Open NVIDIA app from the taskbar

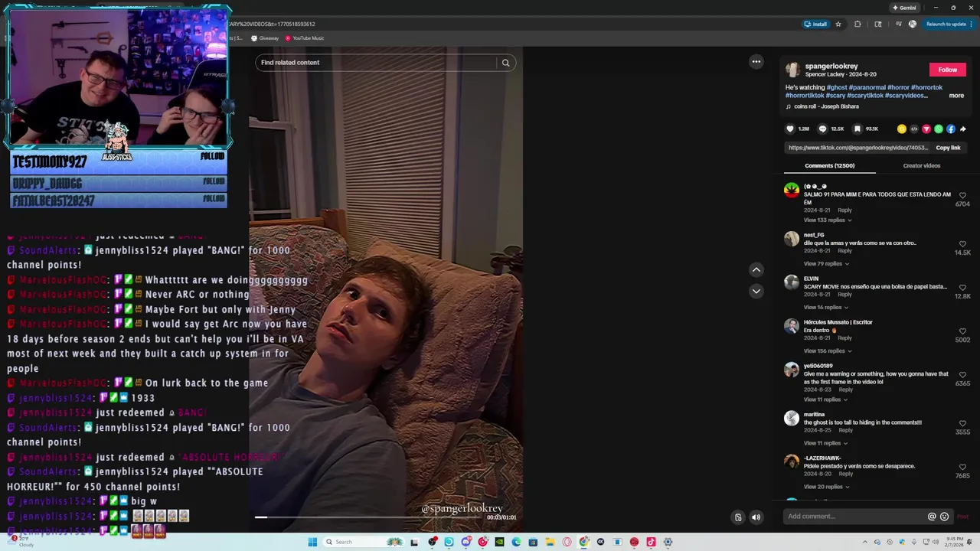(500, 542)
